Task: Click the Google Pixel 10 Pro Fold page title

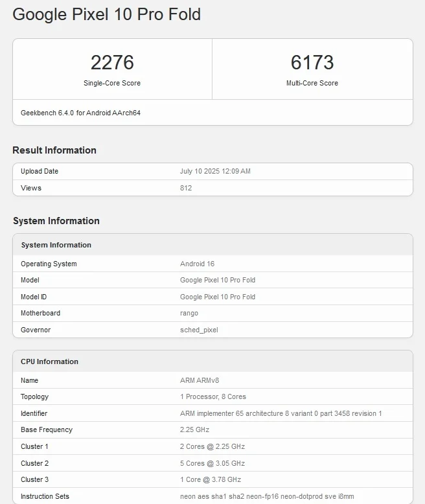Action: (106, 14)
